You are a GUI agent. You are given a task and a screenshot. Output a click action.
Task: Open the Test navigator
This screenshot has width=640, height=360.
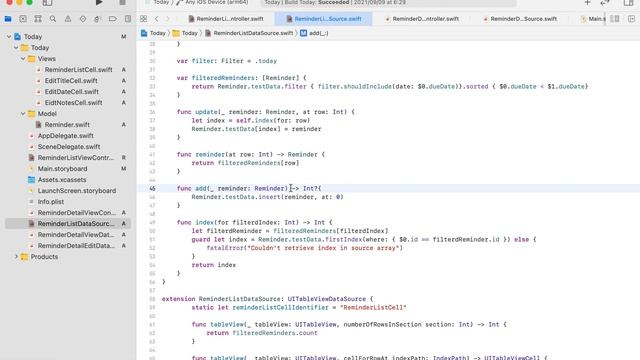point(83,19)
